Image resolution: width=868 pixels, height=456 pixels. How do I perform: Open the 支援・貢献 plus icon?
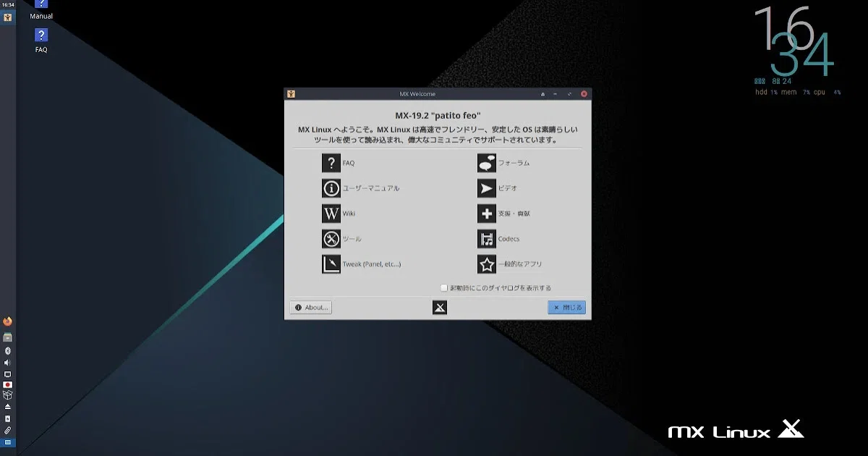(x=486, y=214)
